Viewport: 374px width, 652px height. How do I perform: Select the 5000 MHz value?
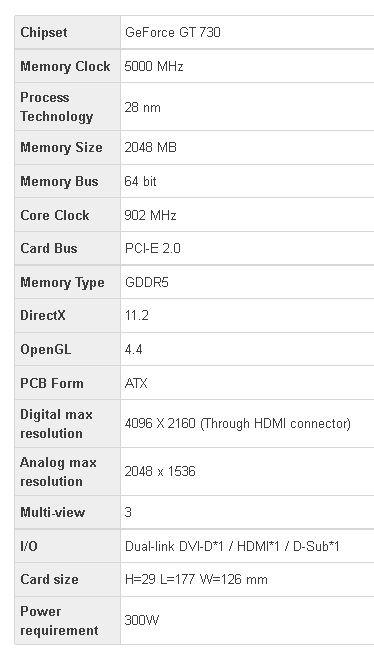tap(154, 66)
